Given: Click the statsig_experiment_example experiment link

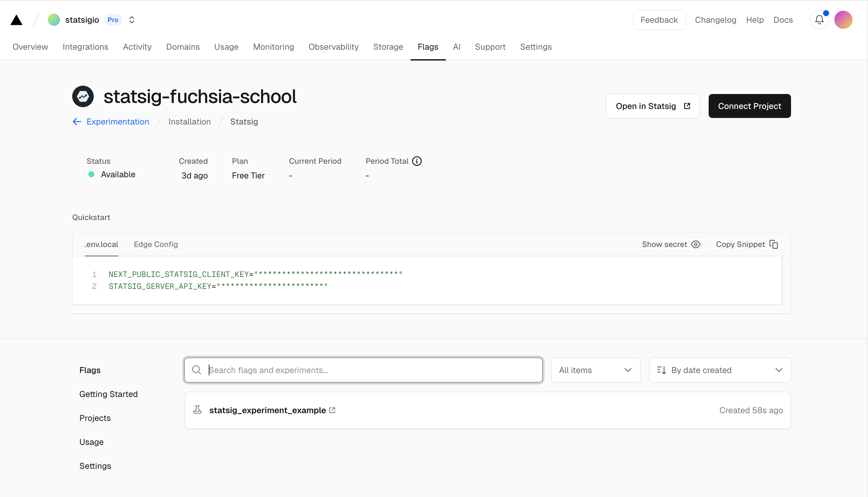Looking at the screenshot, I should (x=267, y=410).
